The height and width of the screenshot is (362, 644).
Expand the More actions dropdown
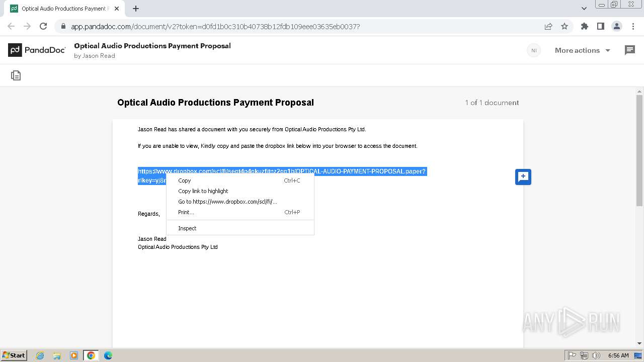[x=583, y=50]
